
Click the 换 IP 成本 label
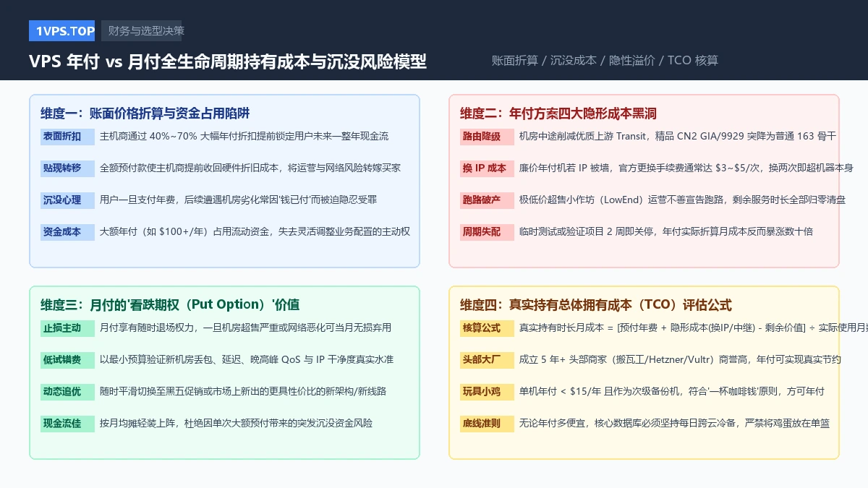(487, 168)
